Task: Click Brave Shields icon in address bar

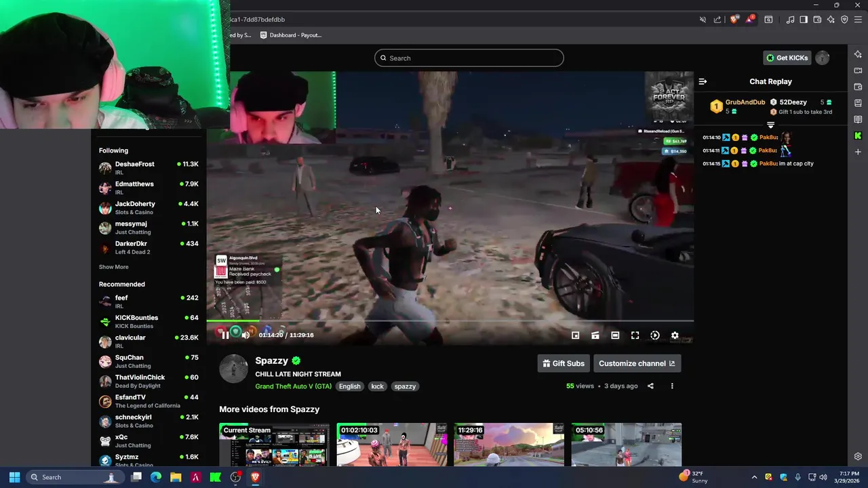Action: pos(734,20)
